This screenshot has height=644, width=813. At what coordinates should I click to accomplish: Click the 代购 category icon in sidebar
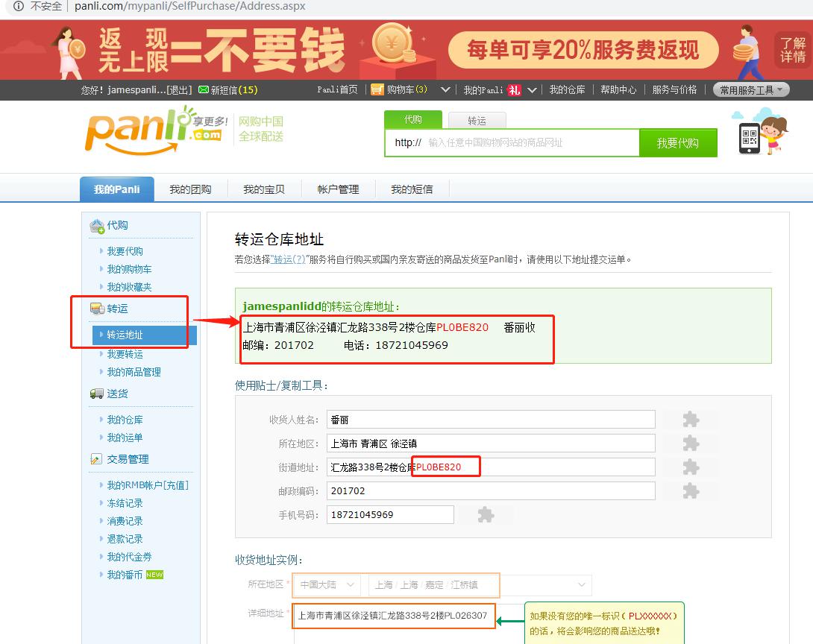click(98, 225)
